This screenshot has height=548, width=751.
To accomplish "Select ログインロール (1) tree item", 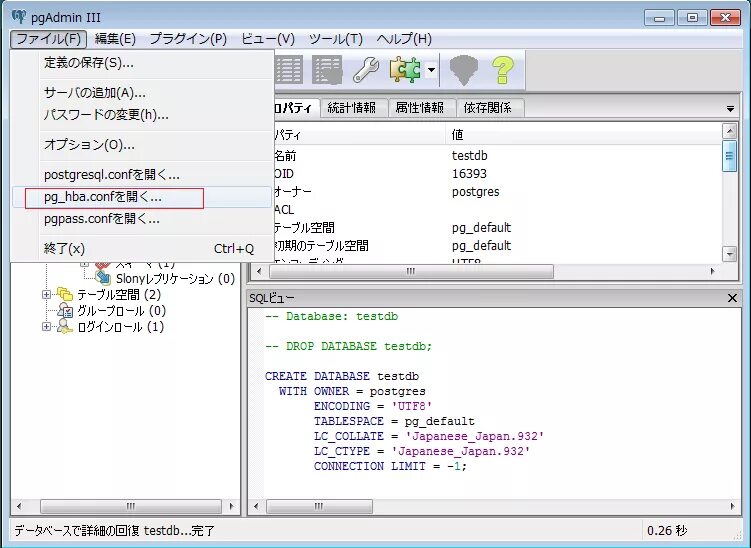I will click(121, 327).
